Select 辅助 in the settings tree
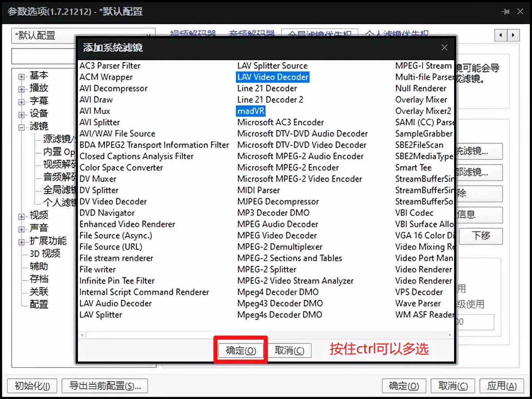532x399 pixels. click(39, 266)
